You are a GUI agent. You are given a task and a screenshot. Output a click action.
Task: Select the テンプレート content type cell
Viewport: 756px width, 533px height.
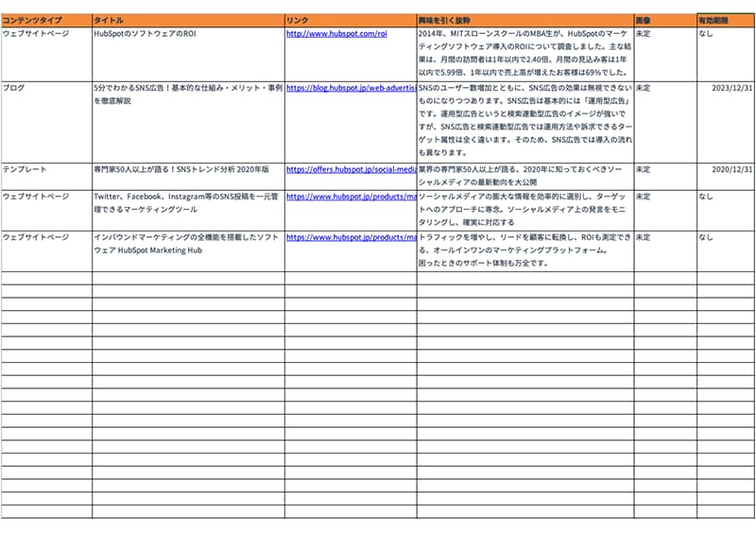tap(46, 177)
